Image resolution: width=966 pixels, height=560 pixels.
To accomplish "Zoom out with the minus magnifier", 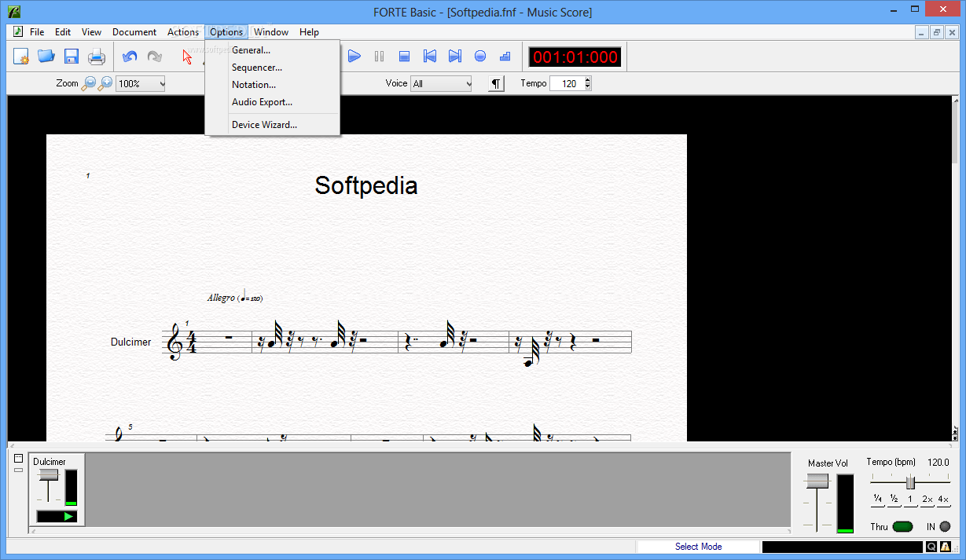I will point(90,83).
